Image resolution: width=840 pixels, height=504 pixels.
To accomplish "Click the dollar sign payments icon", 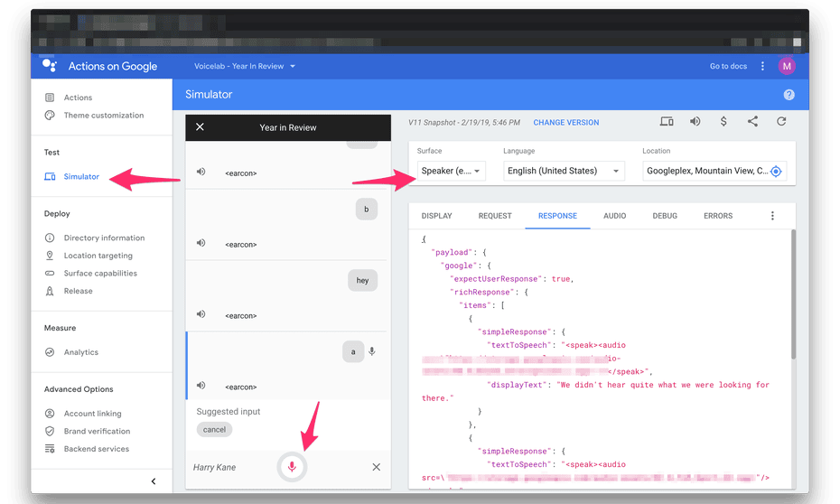I will click(723, 122).
